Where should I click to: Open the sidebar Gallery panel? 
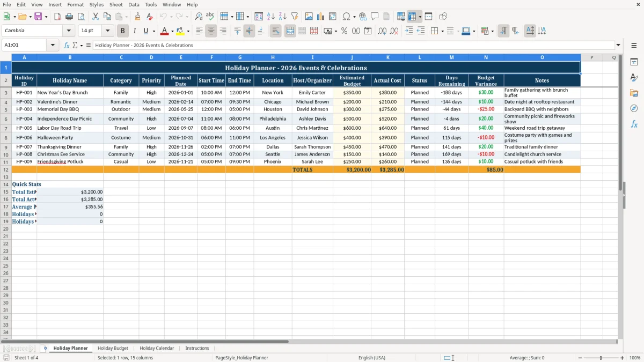point(634,93)
